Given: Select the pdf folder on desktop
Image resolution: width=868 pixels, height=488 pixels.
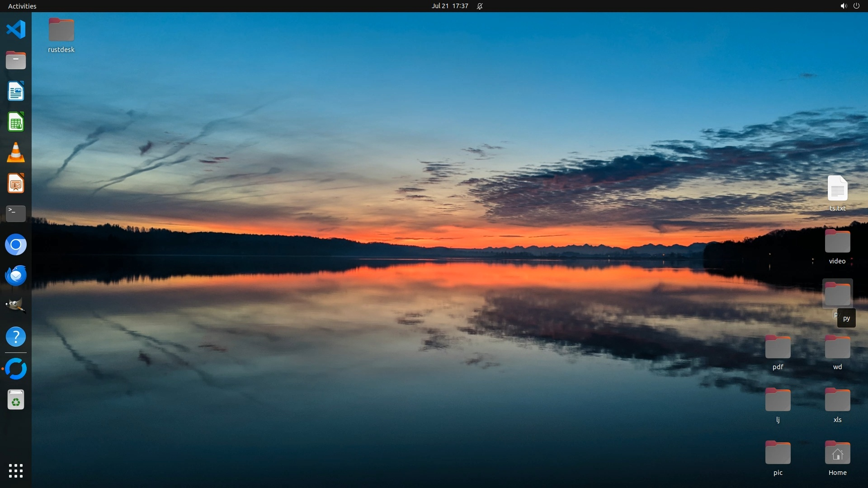Looking at the screenshot, I should (x=778, y=347).
